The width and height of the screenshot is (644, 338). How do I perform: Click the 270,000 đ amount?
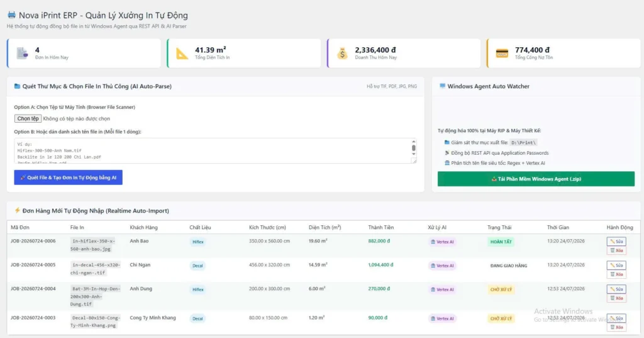tap(379, 289)
